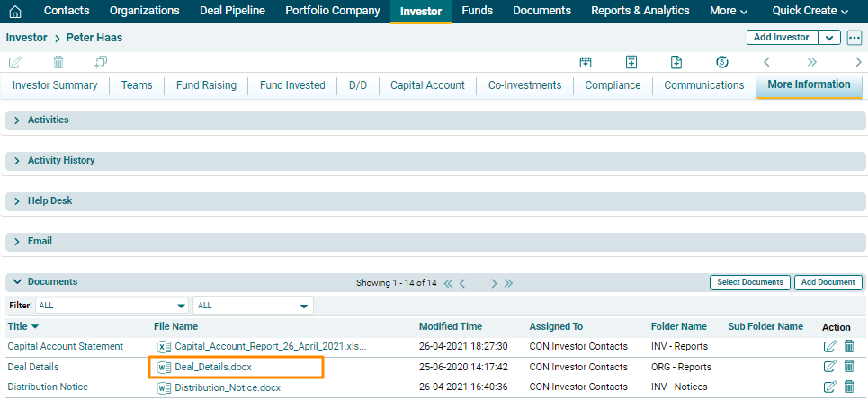The height and width of the screenshot is (400, 868).
Task: Expand the Activities section
Action: 17,120
